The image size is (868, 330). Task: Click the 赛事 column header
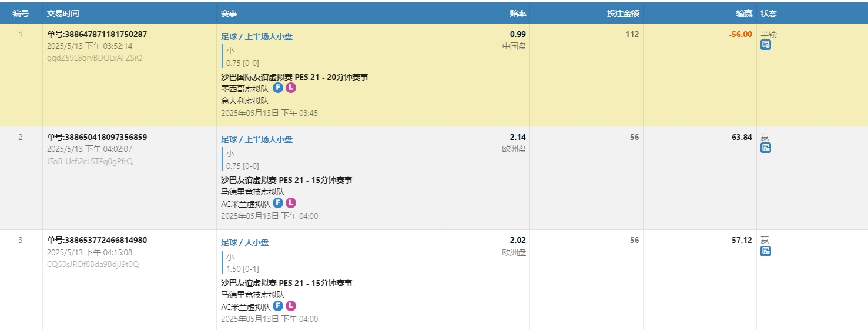(229, 13)
